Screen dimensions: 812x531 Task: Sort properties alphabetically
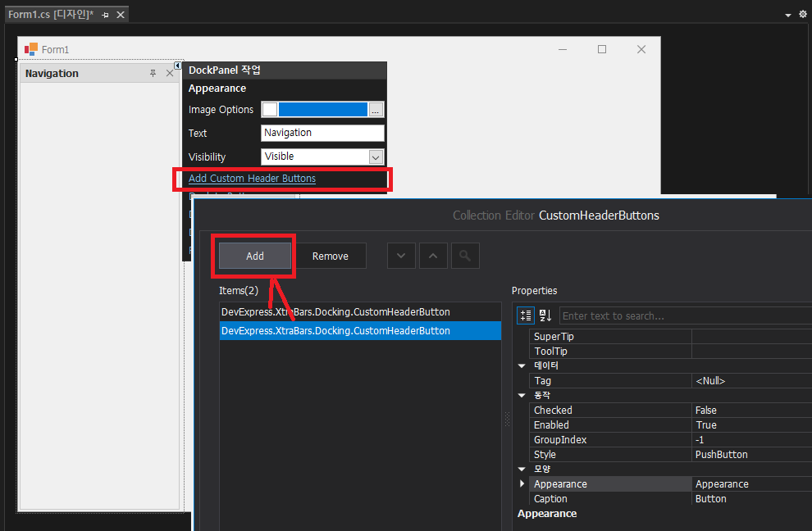tap(545, 315)
